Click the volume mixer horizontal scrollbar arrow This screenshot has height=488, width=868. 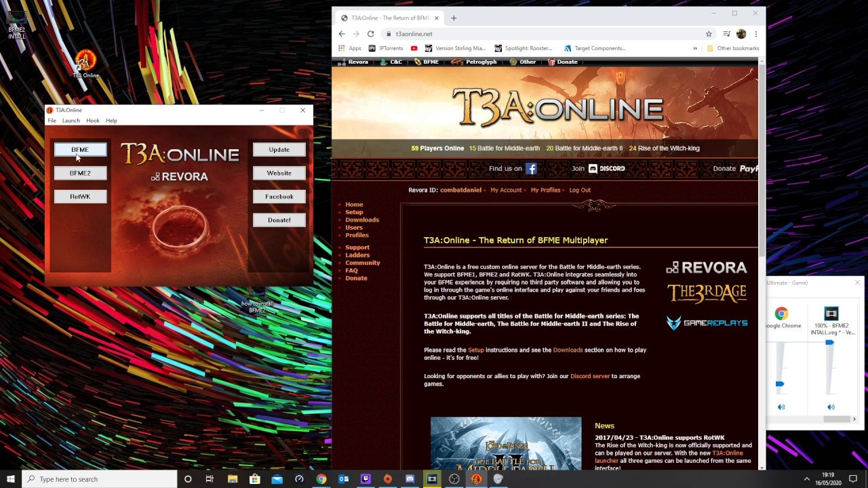click(x=854, y=420)
